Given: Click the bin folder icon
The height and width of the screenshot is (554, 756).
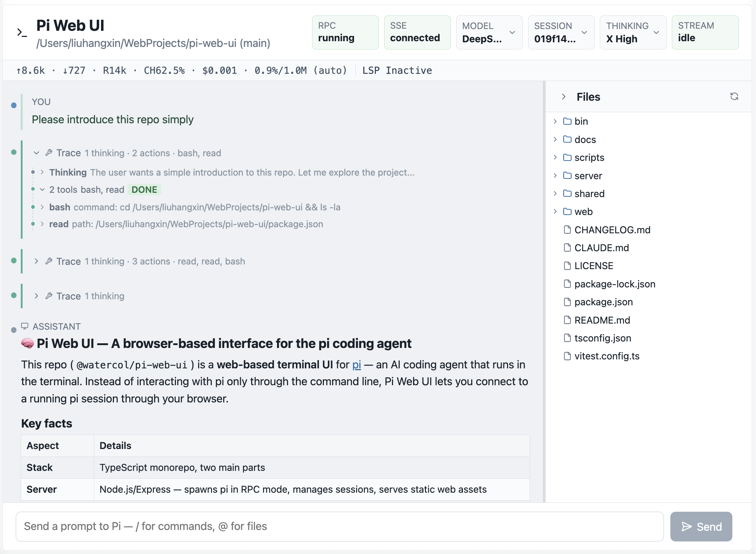Looking at the screenshot, I should 567,121.
